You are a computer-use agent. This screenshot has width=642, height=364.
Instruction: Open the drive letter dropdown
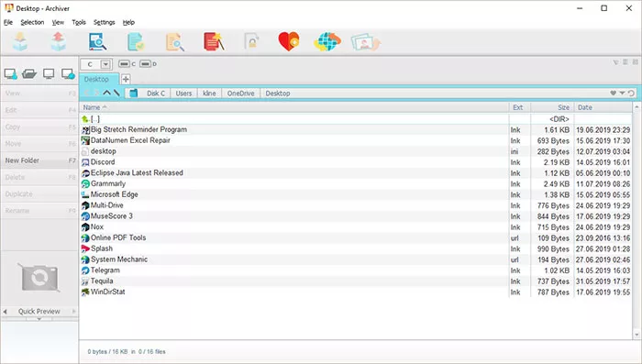pyautogui.click(x=105, y=64)
